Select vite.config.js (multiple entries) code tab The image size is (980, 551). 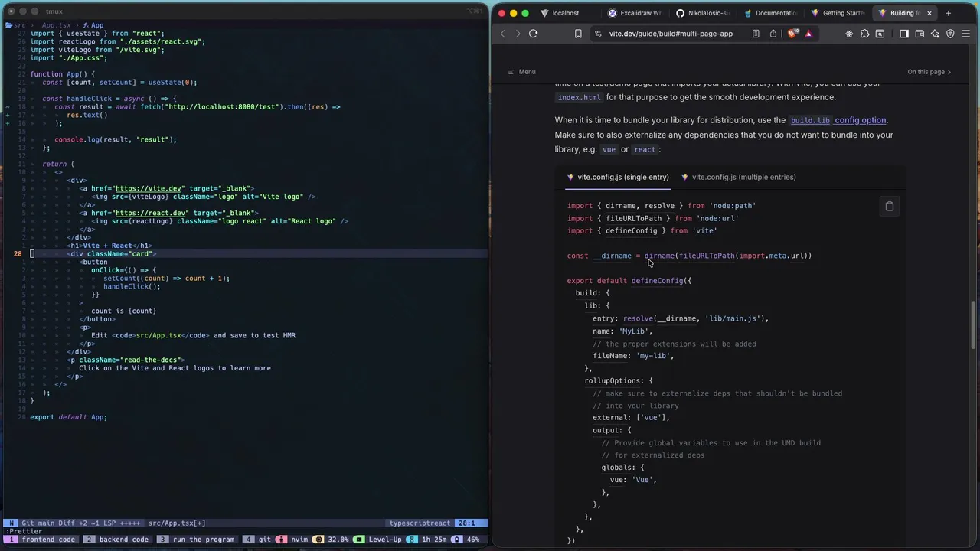[739, 178]
